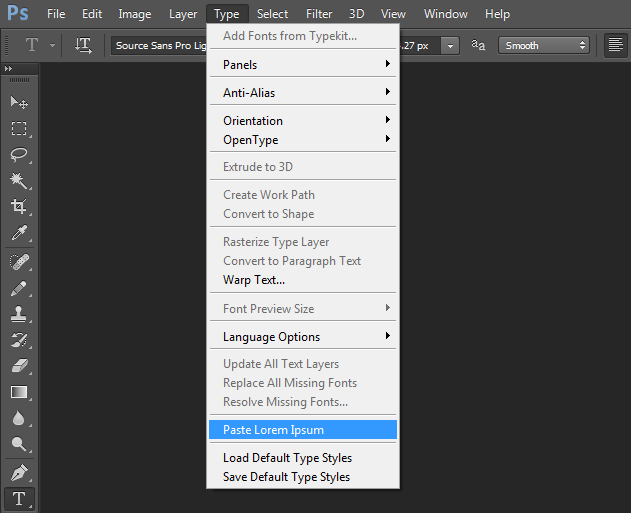
Task: Click Extrude to 3D entry
Action: [x=303, y=167]
